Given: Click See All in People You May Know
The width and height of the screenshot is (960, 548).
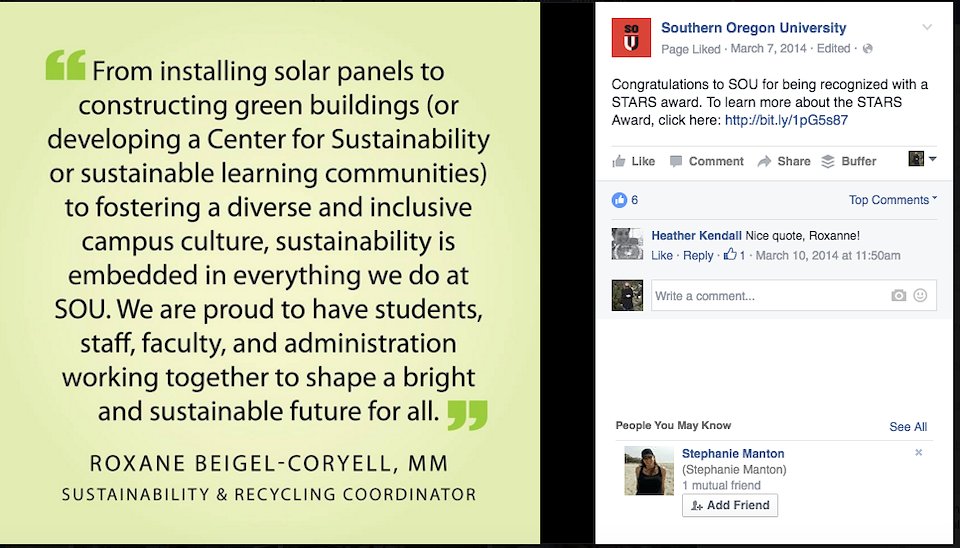Looking at the screenshot, I should click(908, 427).
